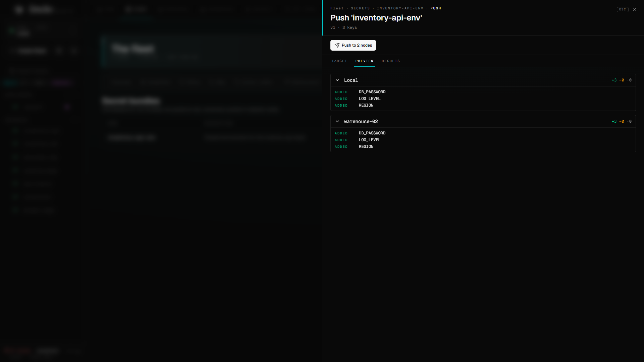Screen dimensions: 644x362
Task: Open the RESULTS tab
Action: click(391, 61)
